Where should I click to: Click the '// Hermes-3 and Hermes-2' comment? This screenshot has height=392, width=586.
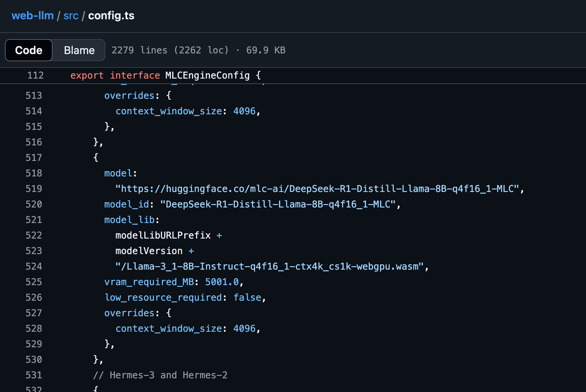160,375
